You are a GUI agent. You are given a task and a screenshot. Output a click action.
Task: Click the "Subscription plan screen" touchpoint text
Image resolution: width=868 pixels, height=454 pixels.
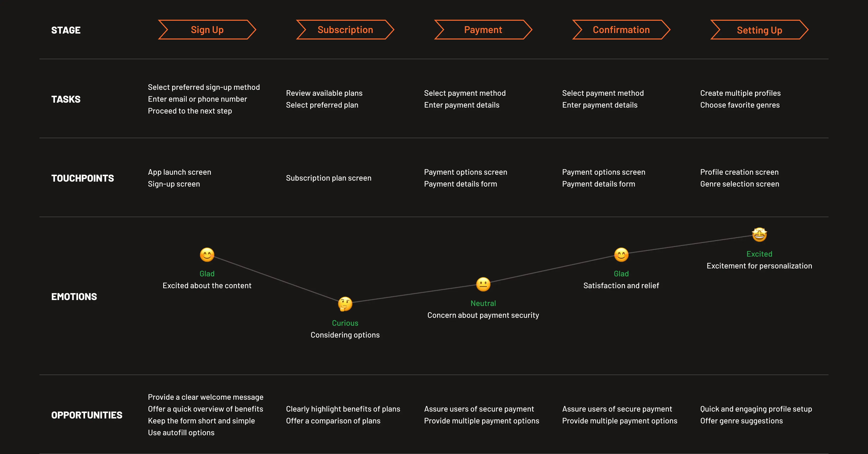(328, 178)
